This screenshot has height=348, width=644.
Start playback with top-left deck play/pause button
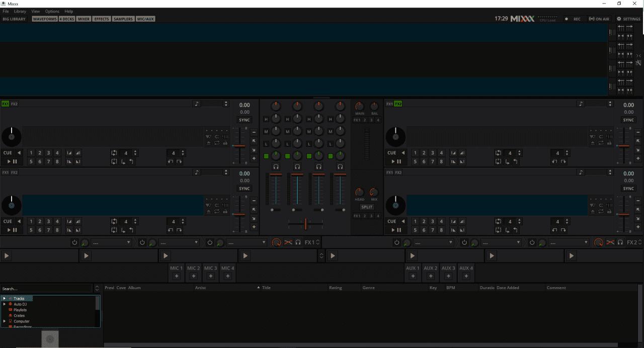click(12, 161)
